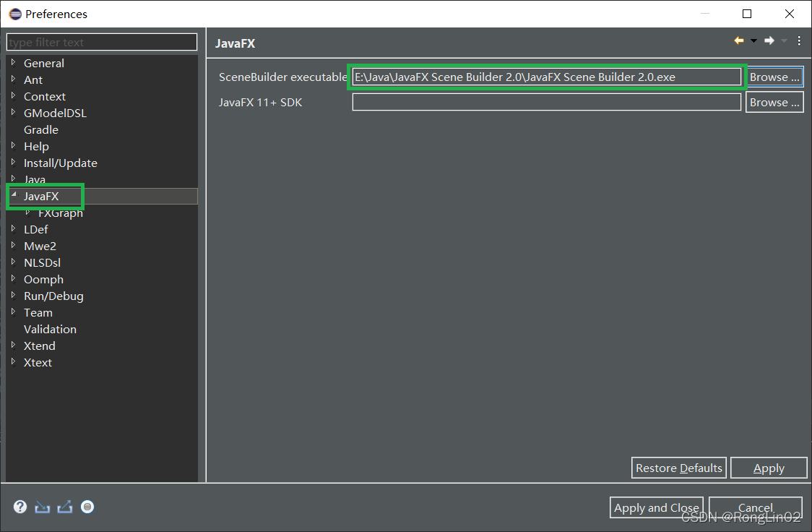Browse for the JavaFX 11+ SDK
Screen dimensions: 812x532
(x=774, y=102)
